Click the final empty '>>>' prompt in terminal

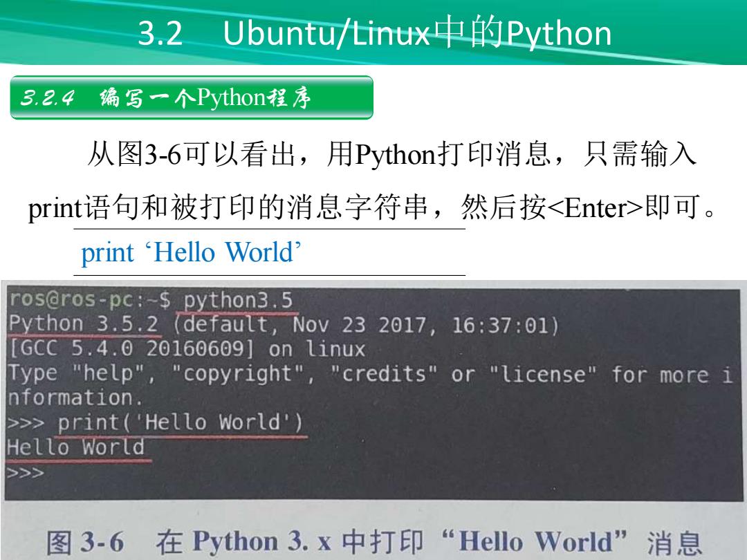pos(26,472)
